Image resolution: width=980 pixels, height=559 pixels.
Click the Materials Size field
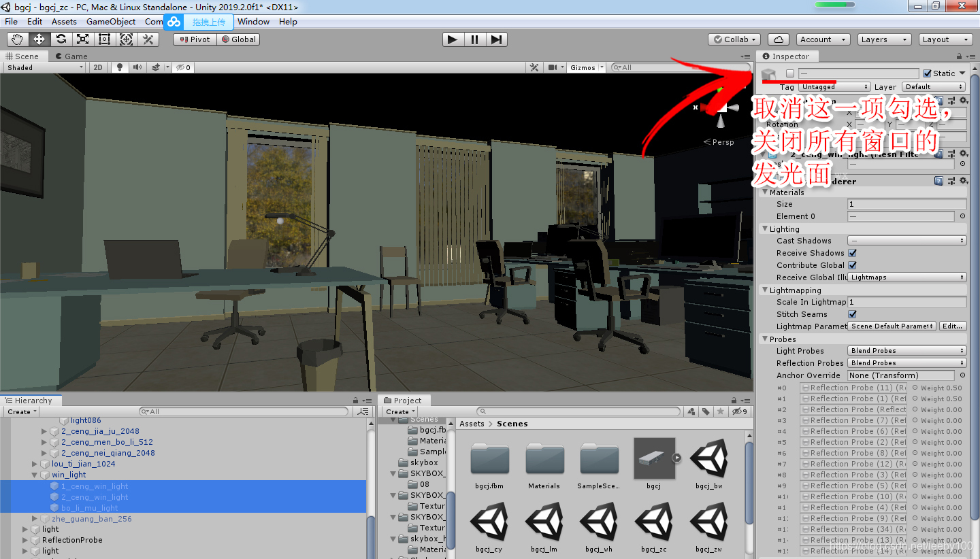click(x=907, y=204)
